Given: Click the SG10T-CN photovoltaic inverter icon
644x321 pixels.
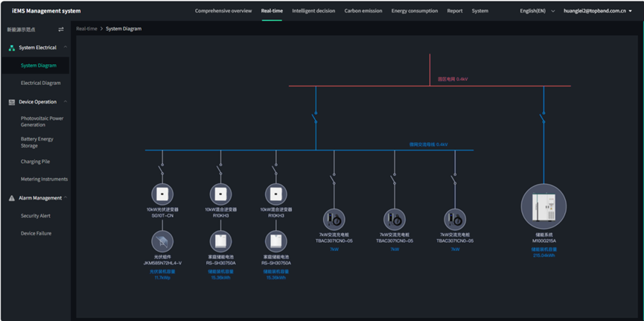Looking at the screenshot, I should [162, 194].
